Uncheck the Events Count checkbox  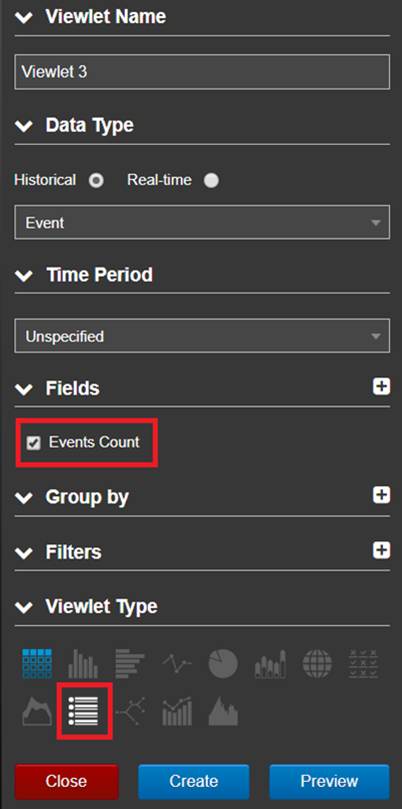click(x=34, y=443)
